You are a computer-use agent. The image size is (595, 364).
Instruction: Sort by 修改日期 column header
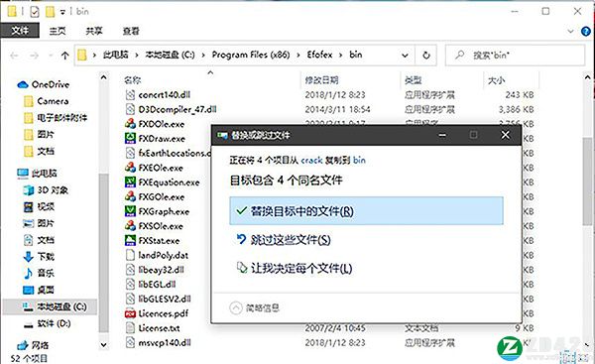point(321,80)
